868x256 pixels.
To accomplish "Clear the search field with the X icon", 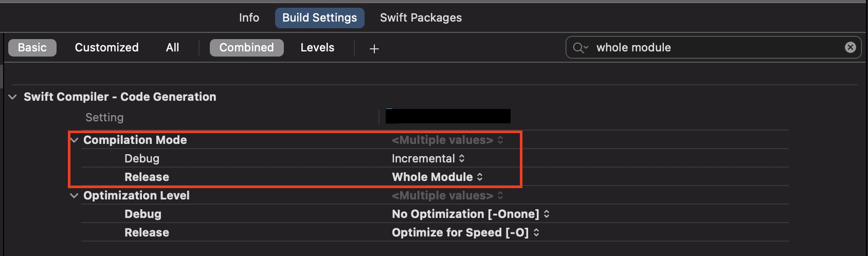I will [850, 47].
